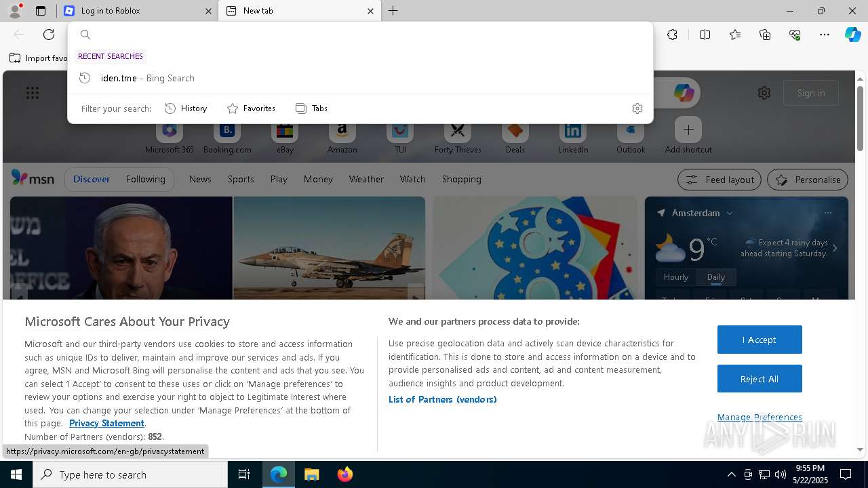Open the tab actions menu icon
This screenshot has width=868, height=488.
[41, 11]
